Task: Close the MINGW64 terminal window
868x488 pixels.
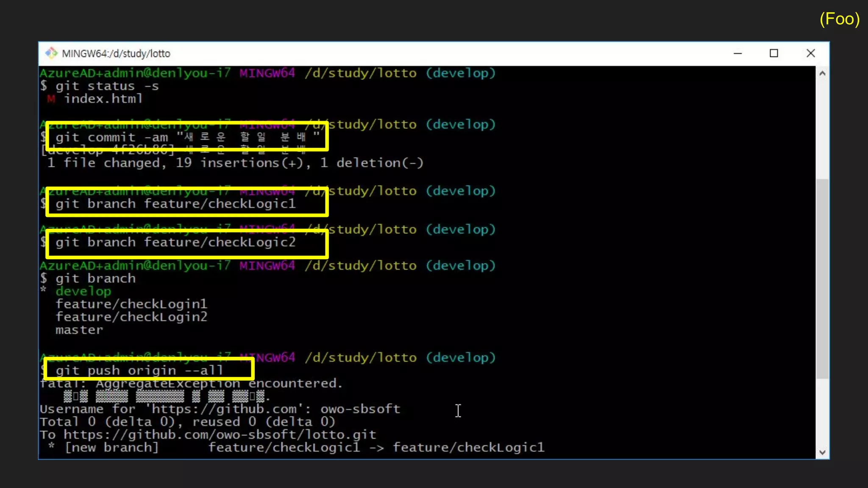Action: pyautogui.click(x=810, y=53)
